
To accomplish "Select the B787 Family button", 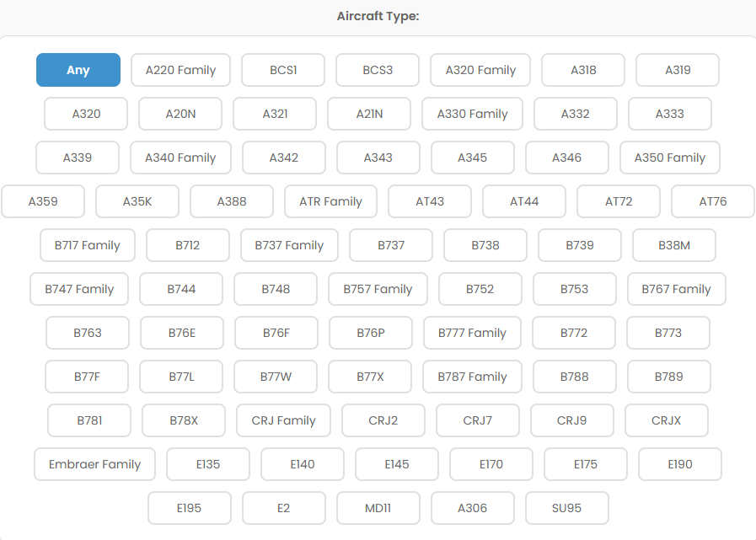I will (472, 377).
